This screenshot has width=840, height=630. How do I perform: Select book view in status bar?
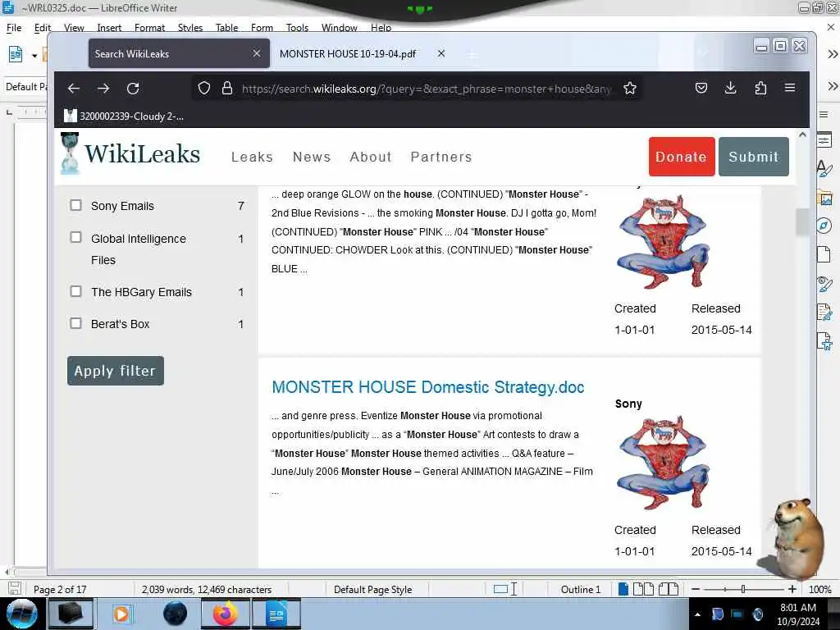pos(668,589)
